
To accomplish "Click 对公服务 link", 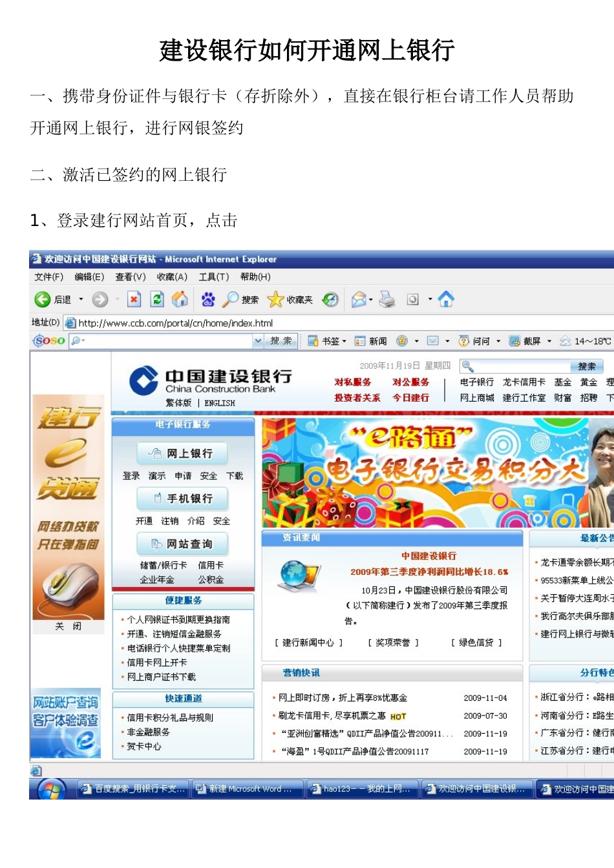I will (411, 382).
